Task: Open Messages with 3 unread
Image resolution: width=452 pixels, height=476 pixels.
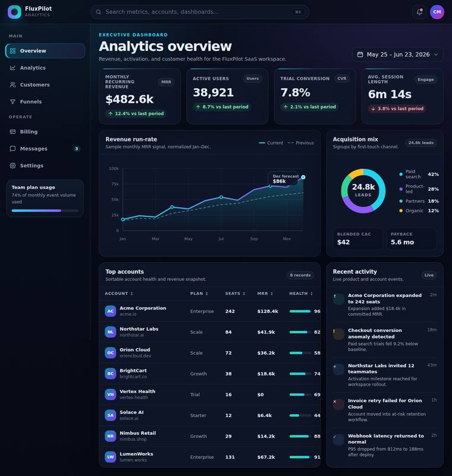Action: point(45,149)
